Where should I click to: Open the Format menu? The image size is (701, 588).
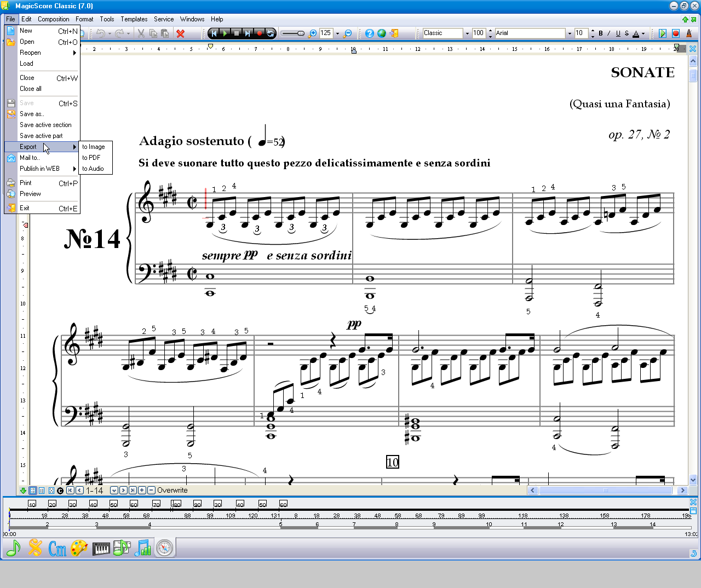point(84,19)
